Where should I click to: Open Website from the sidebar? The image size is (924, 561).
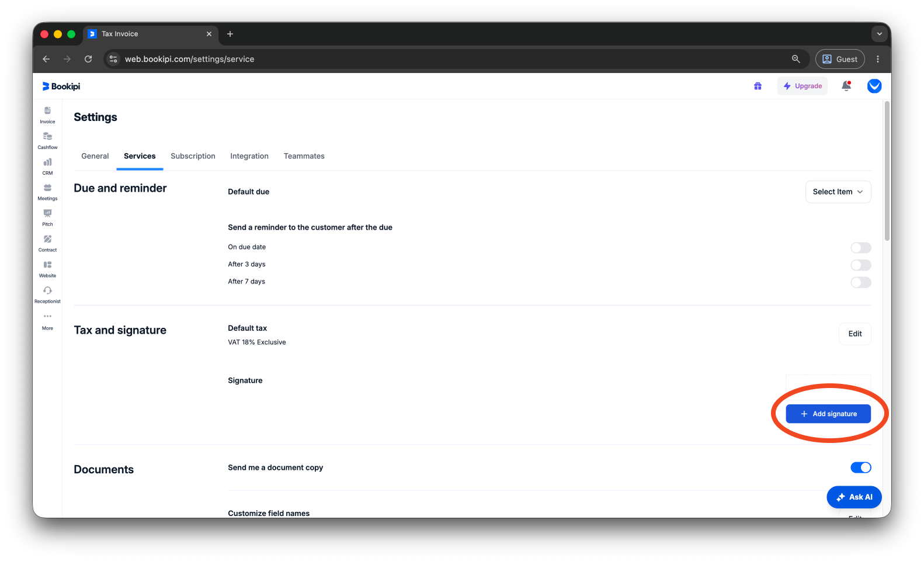[x=47, y=269]
